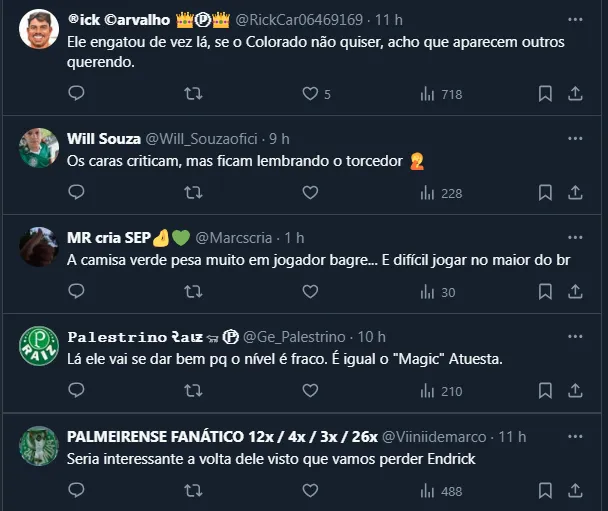Open more options on Rick Carvalho's tweet

pos(575,19)
